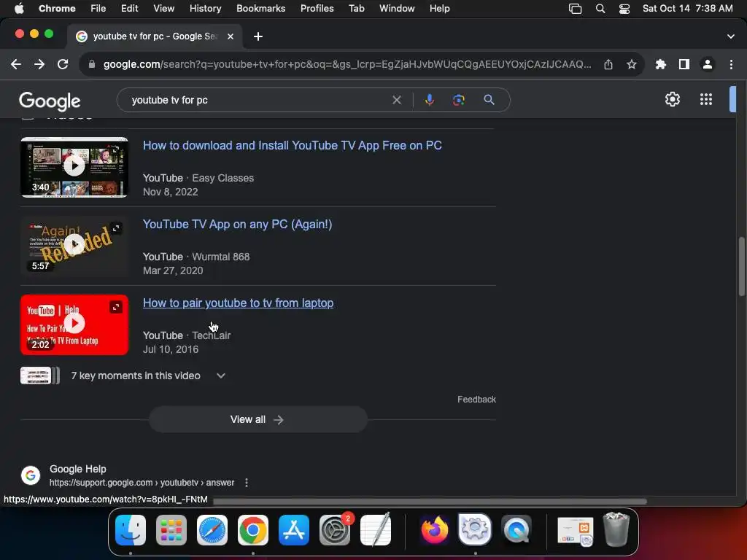Click the page vertical scrollbar thumb

742,266
